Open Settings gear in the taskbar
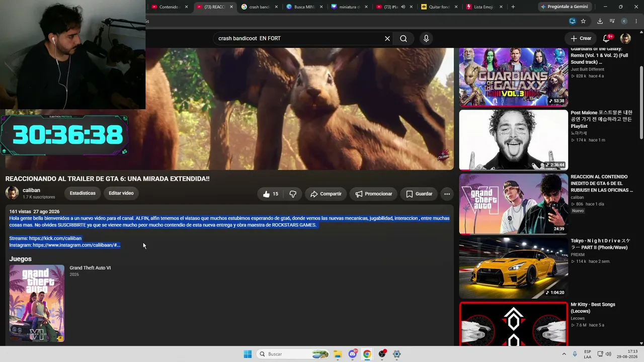 click(397, 354)
